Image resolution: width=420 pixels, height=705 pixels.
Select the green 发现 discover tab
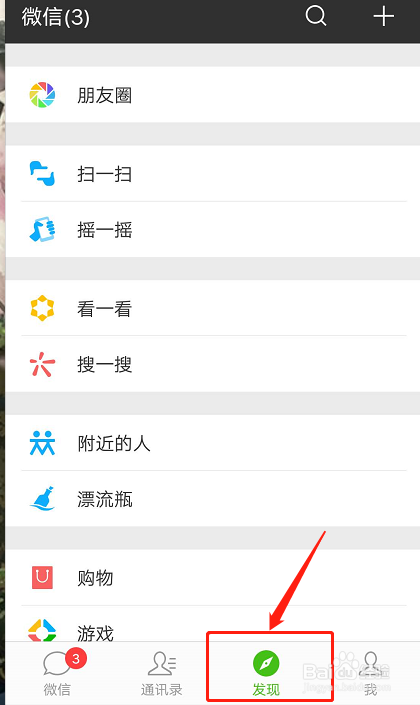(x=266, y=674)
